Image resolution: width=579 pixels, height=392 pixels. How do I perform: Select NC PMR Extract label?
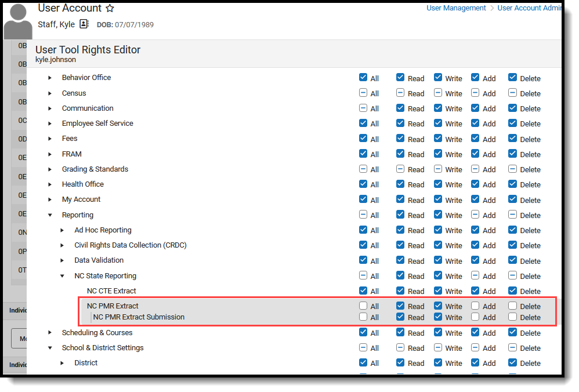[113, 306]
